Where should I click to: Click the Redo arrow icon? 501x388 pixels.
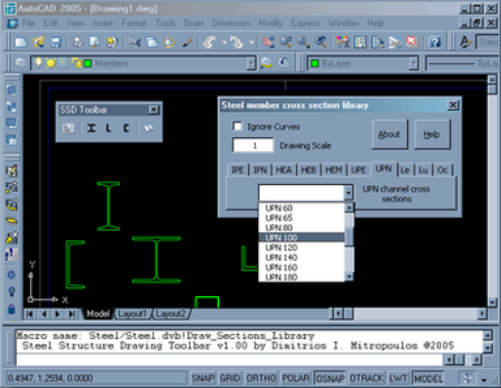(237, 42)
